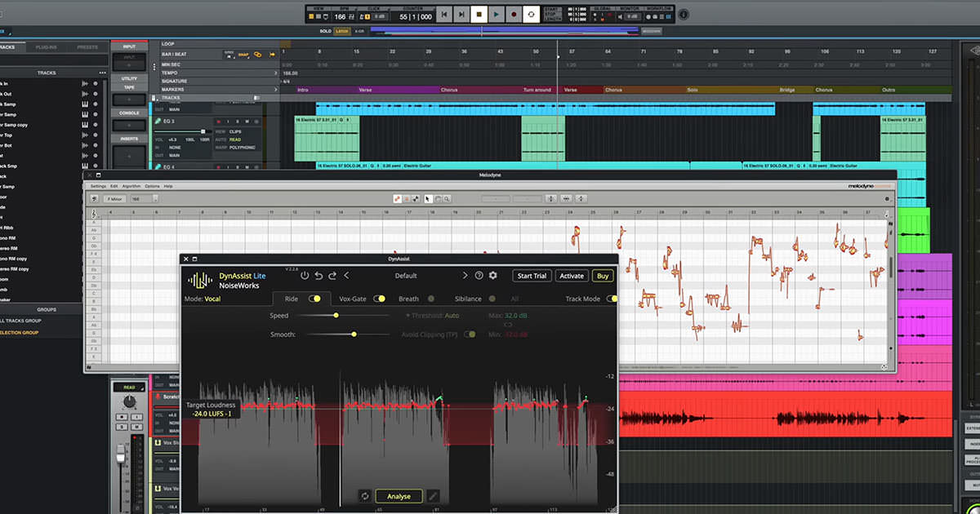Image resolution: width=980 pixels, height=514 pixels.
Task: Open the DynAssist help question mark
Action: pos(479,276)
